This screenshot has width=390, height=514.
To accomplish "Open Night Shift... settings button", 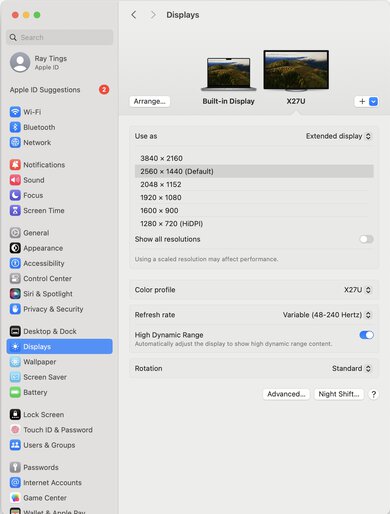I will (x=339, y=394).
